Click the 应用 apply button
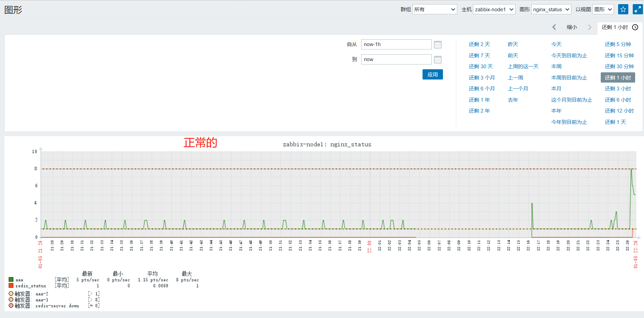644x318 pixels. [x=433, y=74]
